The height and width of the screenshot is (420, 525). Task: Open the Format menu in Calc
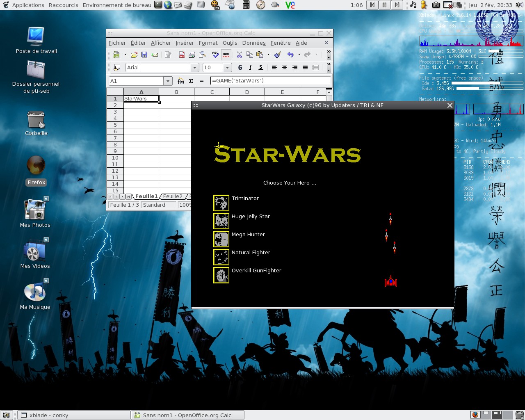pyautogui.click(x=208, y=43)
